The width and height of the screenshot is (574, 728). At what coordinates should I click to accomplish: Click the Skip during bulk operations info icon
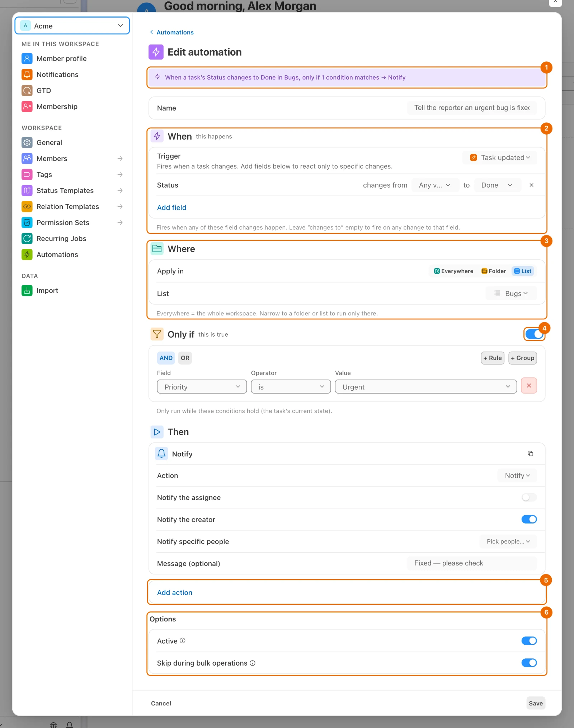(x=253, y=663)
